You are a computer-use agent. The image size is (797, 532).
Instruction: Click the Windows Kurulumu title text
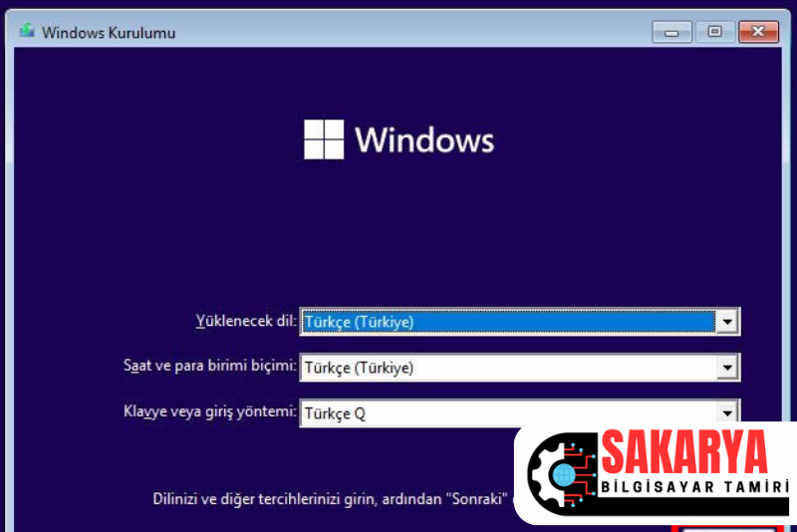[x=109, y=33]
